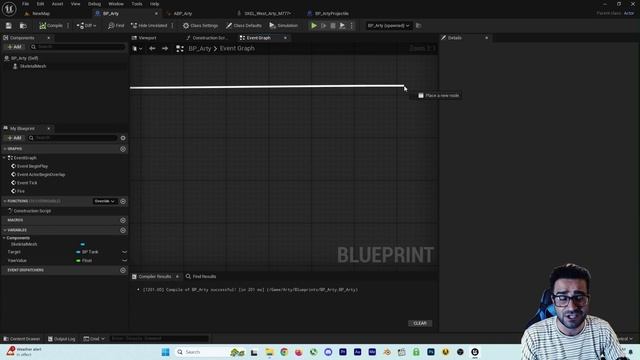Click the My Blueprint Add button
The width and height of the screenshot is (640, 360).
[14, 138]
